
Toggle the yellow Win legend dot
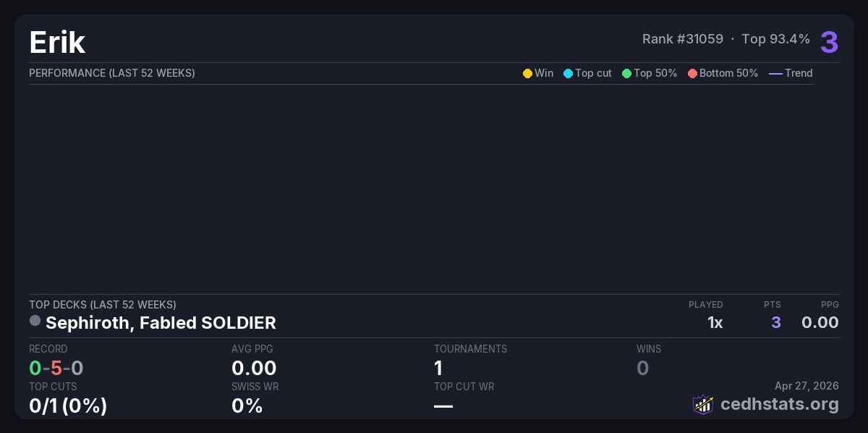527,73
